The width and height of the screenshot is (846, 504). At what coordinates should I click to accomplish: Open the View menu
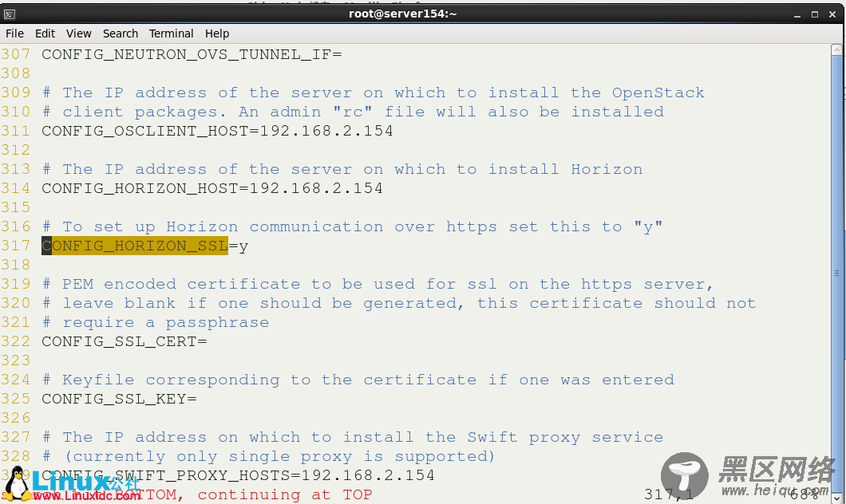pos(79,33)
